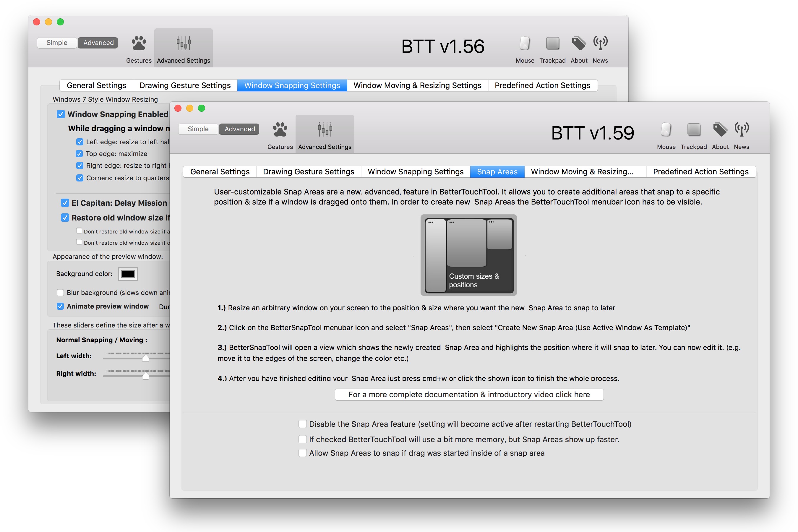The height and width of the screenshot is (532, 798).
Task: Click Gestures paw icon in v1.56 window
Action: pos(139,44)
